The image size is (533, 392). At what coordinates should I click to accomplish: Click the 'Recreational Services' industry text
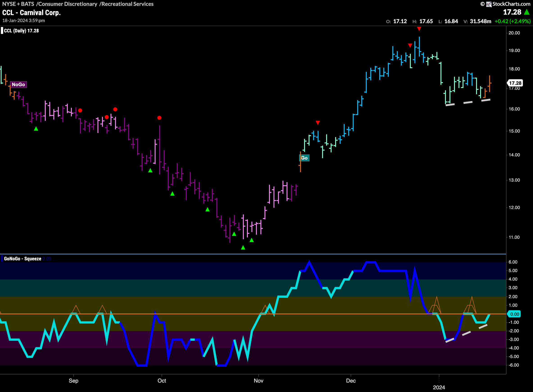point(127,4)
